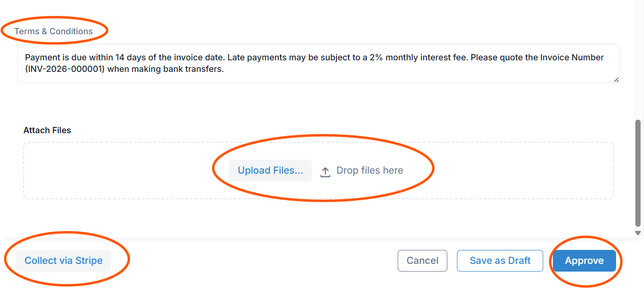Click the "Drop files here" text
This screenshot has height=288, width=644.
tap(370, 170)
